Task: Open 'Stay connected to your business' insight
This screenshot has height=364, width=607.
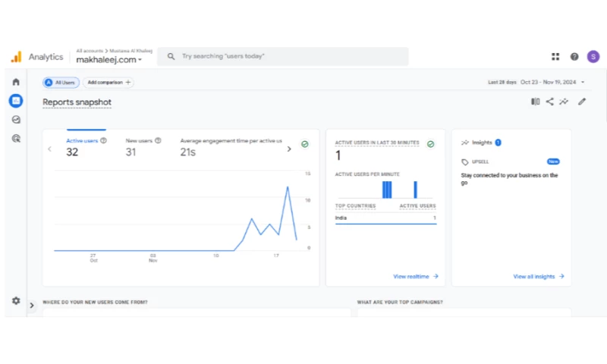Action: pos(509,179)
